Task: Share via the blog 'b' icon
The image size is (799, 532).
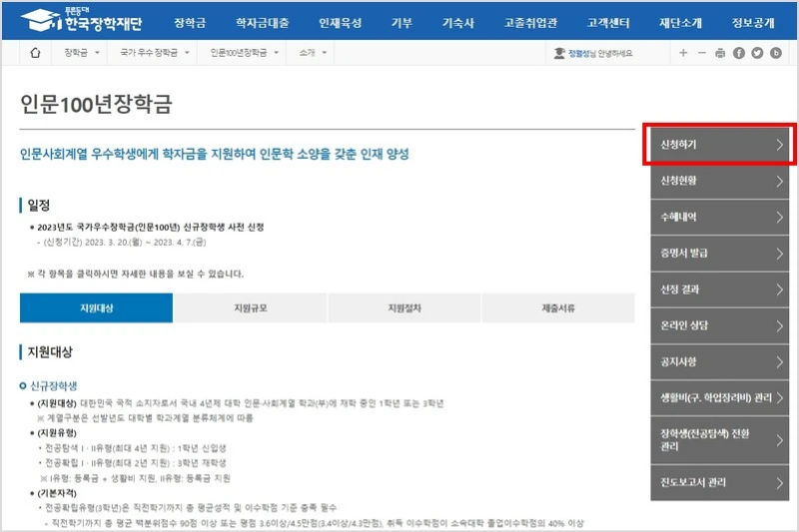Action: coord(776,53)
